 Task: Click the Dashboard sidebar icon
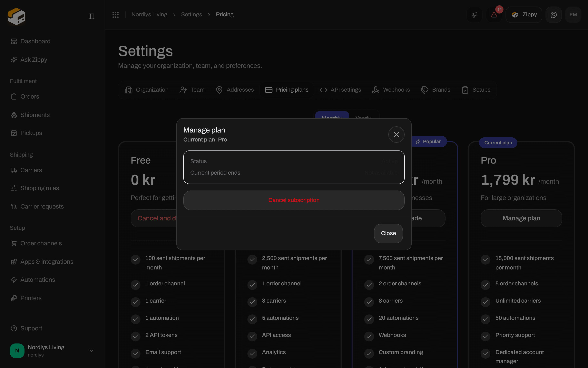point(14,41)
